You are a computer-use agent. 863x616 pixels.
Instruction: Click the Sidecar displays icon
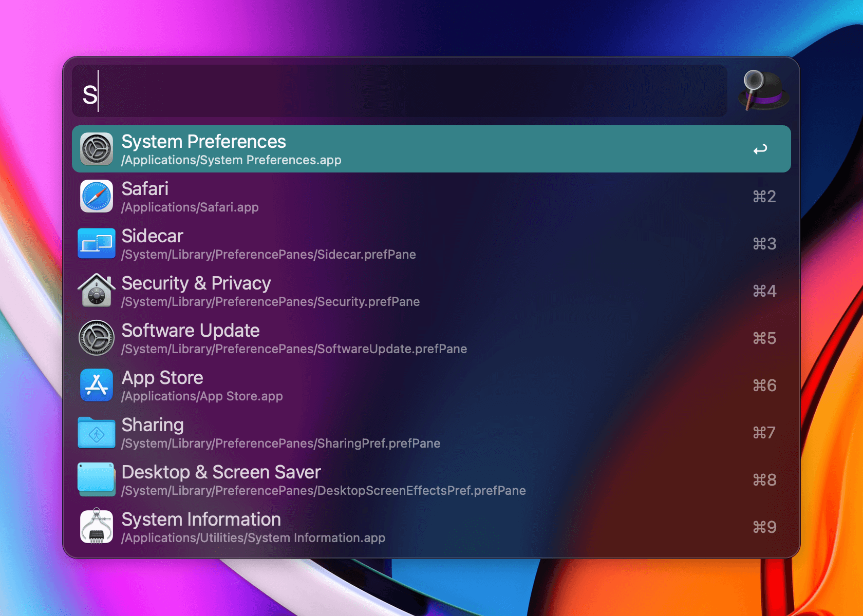click(x=96, y=243)
